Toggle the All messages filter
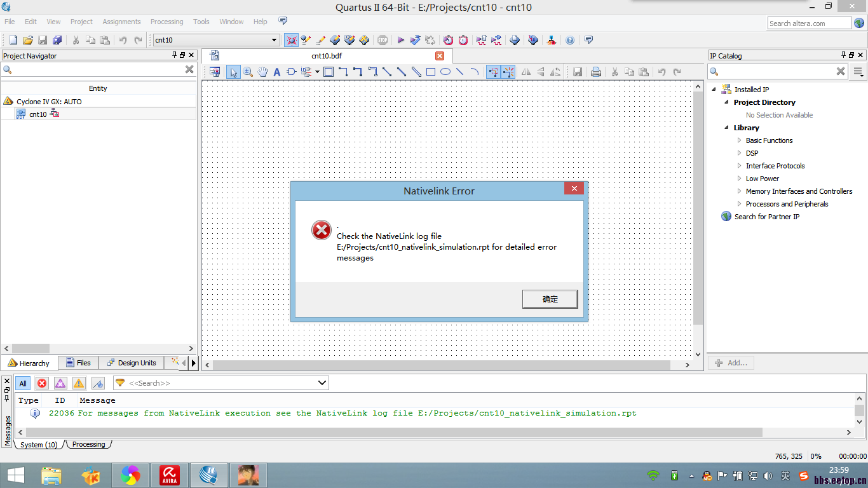The image size is (868, 488). [x=23, y=383]
